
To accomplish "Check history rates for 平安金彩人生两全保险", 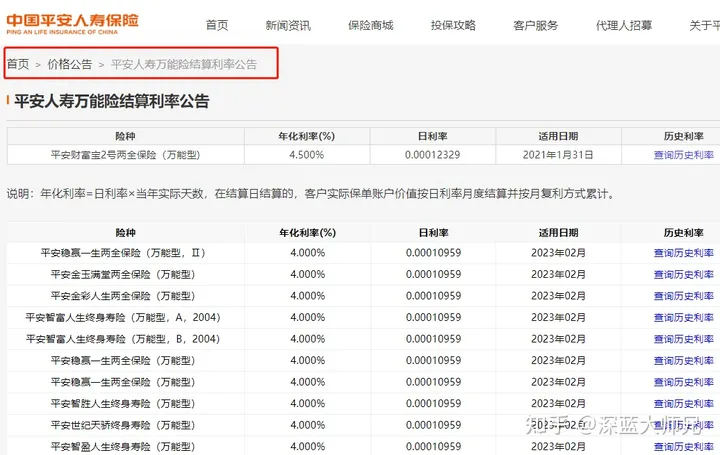I will [683, 296].
